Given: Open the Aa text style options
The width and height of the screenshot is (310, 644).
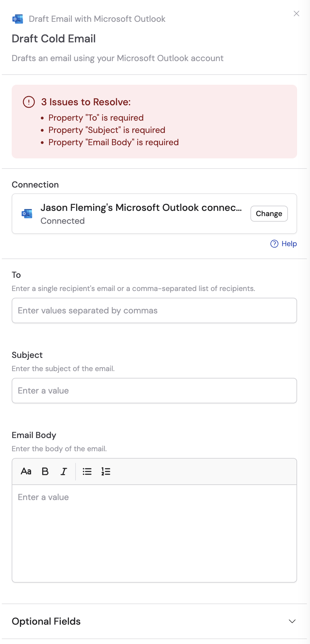Looking at the screenshot, I should pyautogui.click(x=26, y=471).
